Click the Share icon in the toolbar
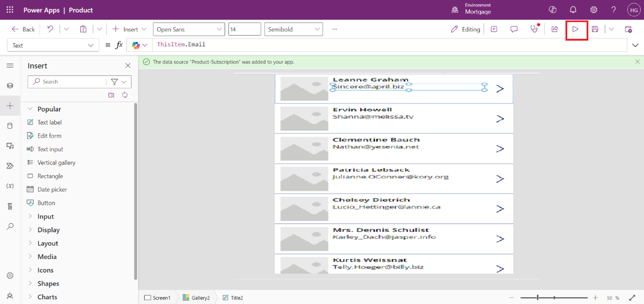The width and height of the screenshot is (644, 304). (x=555, y=29)
